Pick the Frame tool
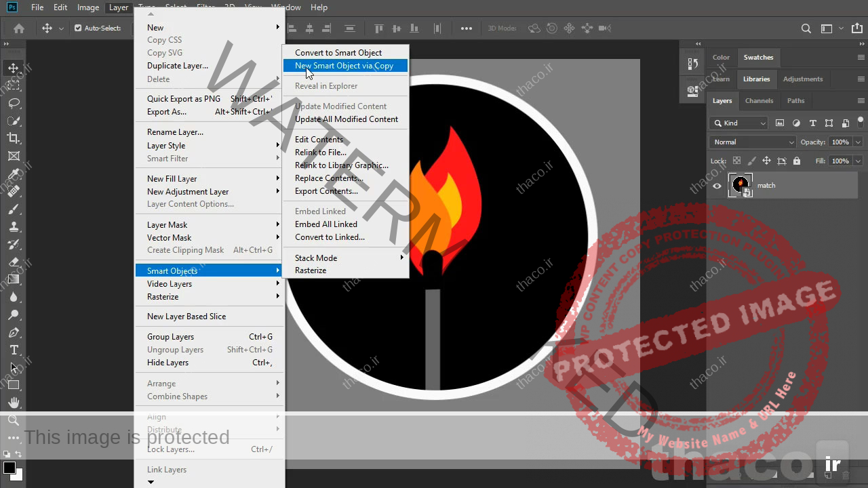Screen dimensions: 868x488 point(14,156)
